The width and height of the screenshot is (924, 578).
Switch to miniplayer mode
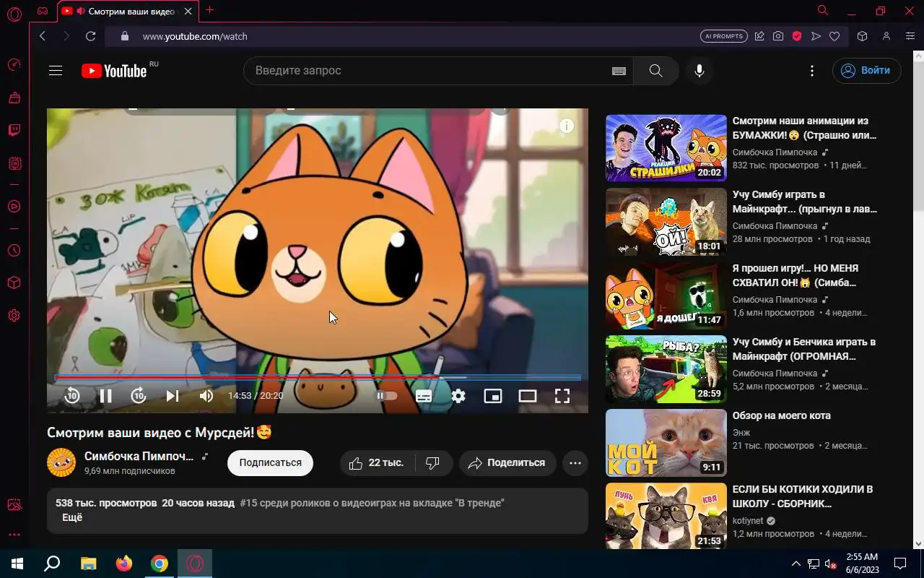493,395
